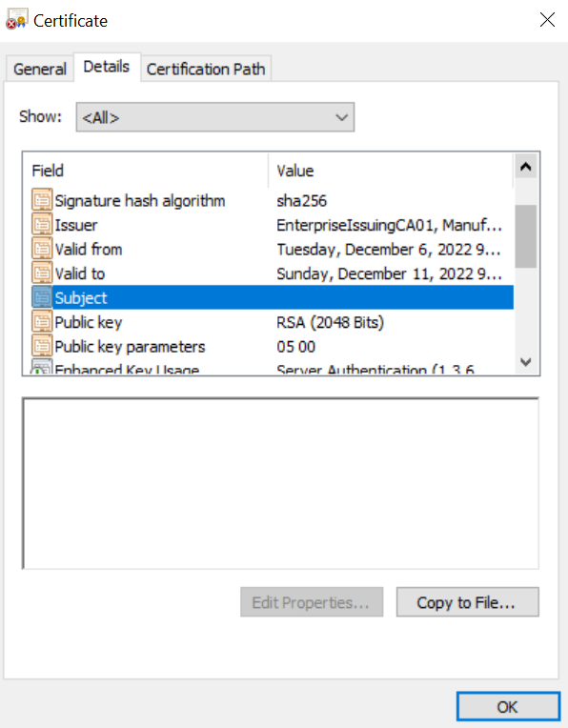Click the Valid to field icon
568x728 pixels.
[x=42, y=273]
